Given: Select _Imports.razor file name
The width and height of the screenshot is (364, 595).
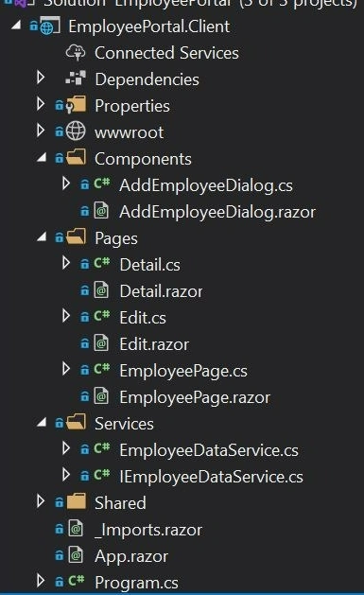Looking at the screenshot, I should click(x=148, y=530).
